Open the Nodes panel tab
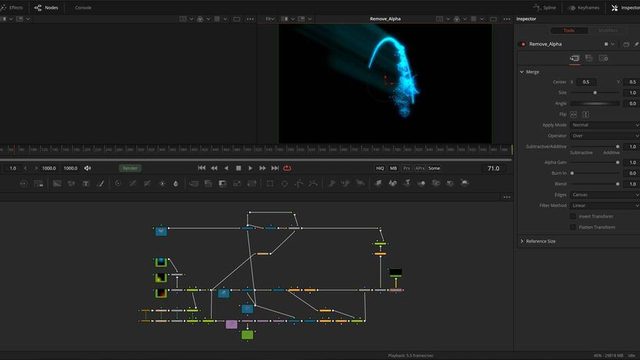 [x=47, y=7]
